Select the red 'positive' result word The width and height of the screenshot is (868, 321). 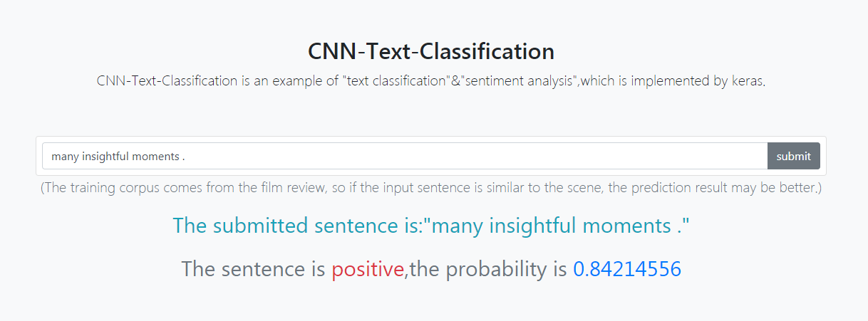coord(367,270)
